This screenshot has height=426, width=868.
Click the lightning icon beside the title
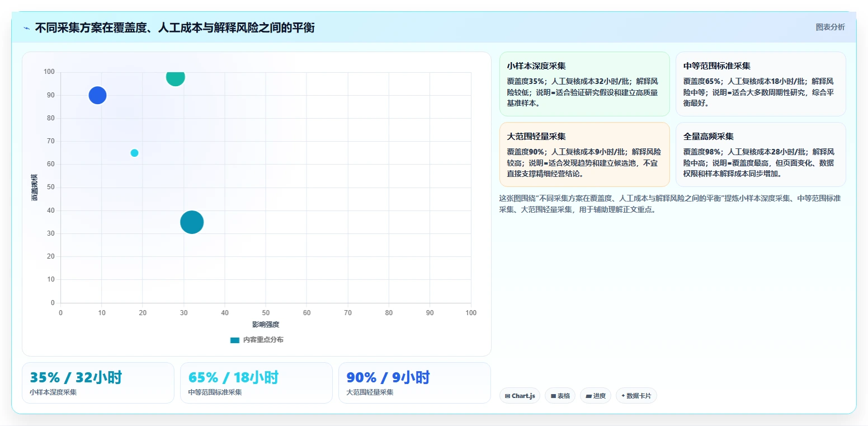click(x=26, y=28)
